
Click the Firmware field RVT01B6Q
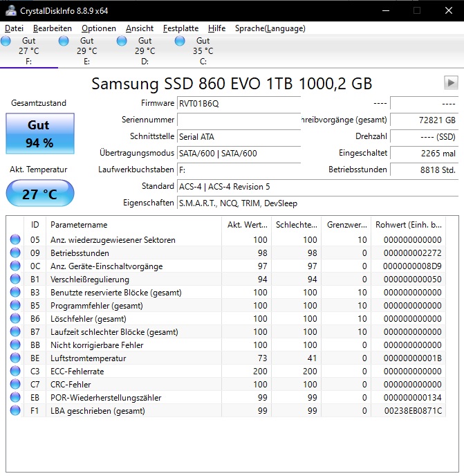coord(239,104)
